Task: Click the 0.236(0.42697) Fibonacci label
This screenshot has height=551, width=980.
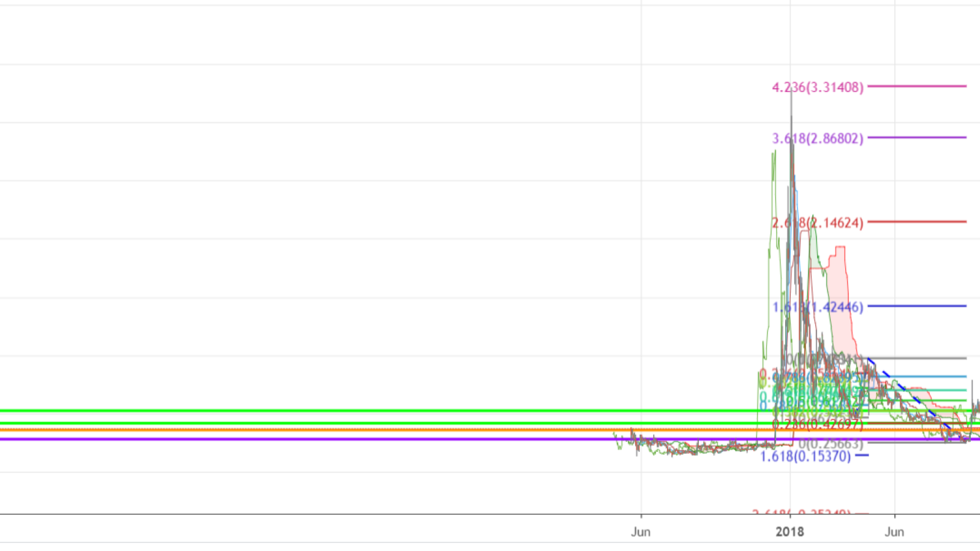Action: [818, 424]
